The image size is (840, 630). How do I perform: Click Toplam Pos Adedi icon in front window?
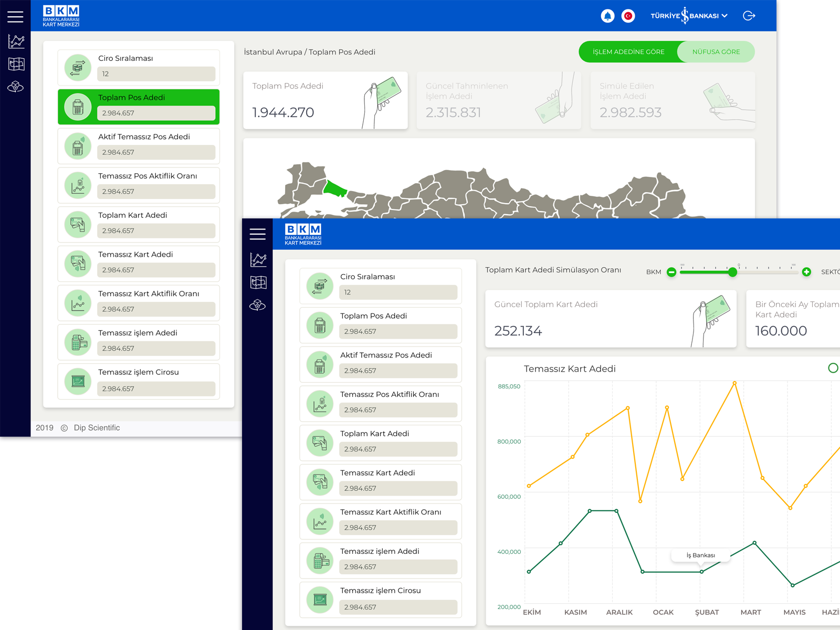(320, 325)
